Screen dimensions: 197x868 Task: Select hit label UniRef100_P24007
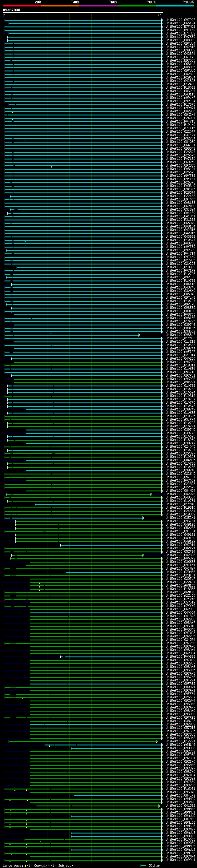(180, 118)
